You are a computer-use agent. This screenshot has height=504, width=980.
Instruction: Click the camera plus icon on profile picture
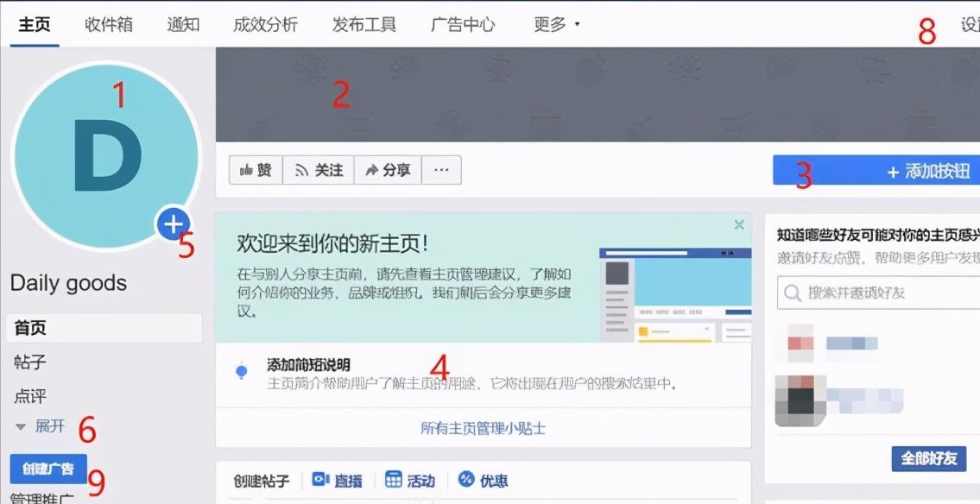tap(174, 224)
